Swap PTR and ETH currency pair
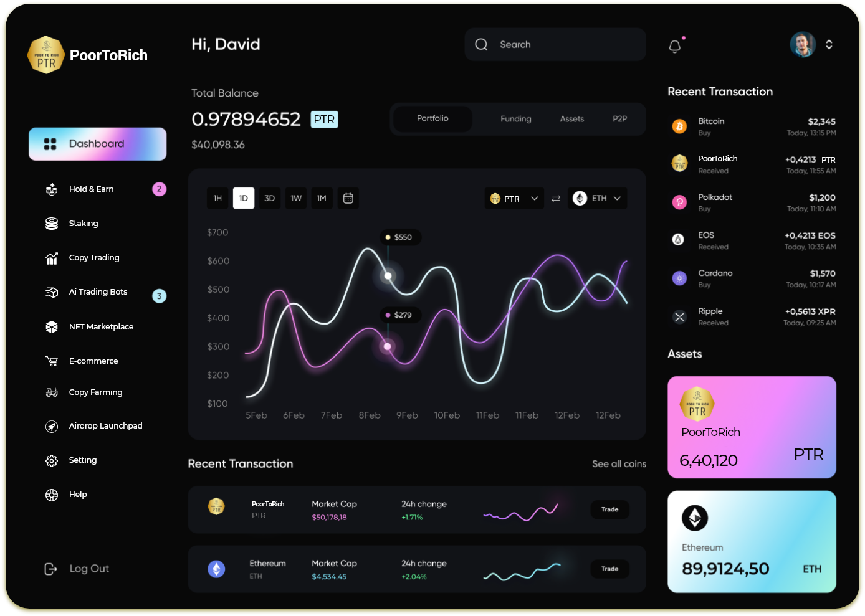Viewport: 865px width, 616px height. 556,199
